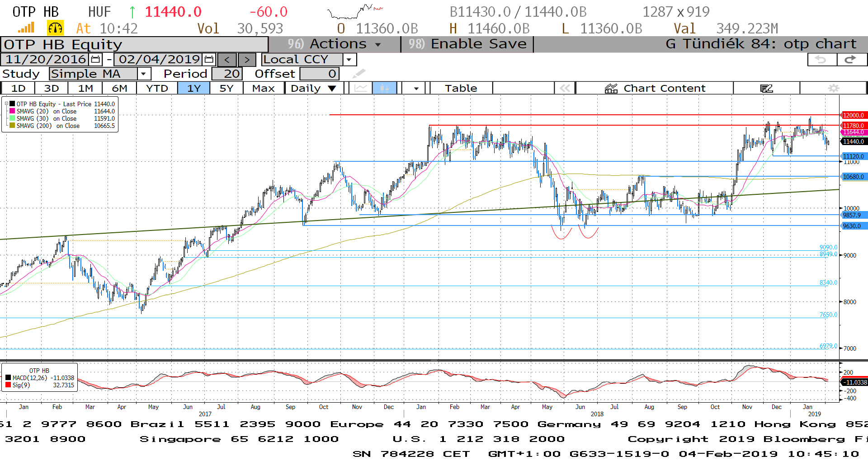Click the green SMAVG (30) legend swatch
The width and height of the screenshot is (868, 470).
tap(13, 118)
